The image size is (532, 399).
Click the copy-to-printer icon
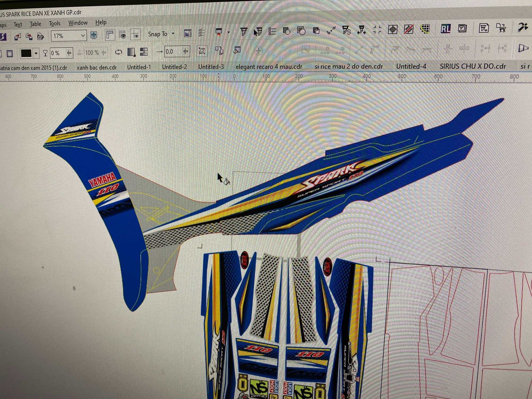pos(501,27)
